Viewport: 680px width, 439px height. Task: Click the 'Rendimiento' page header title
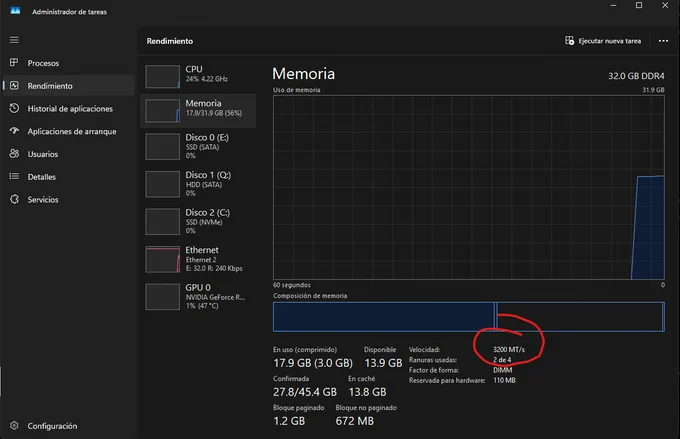[x=170, y=41]
